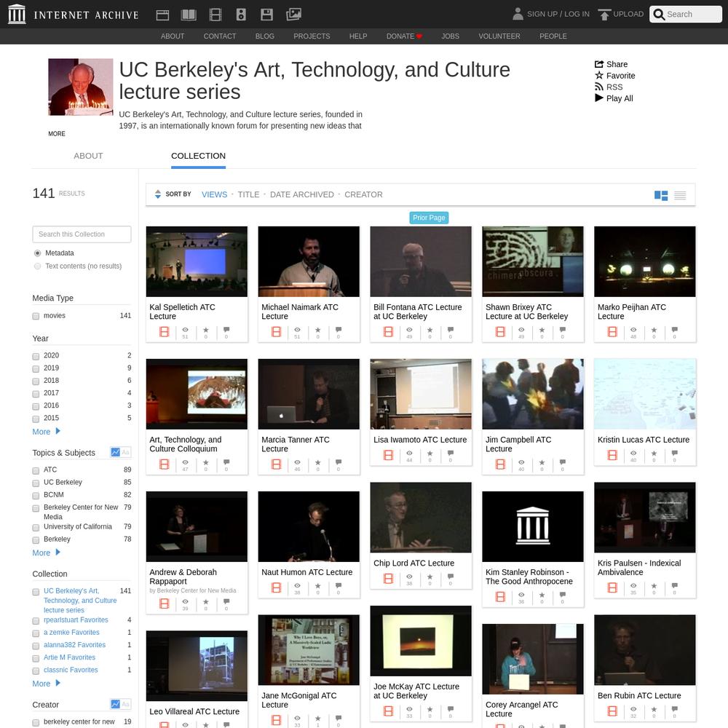Switch to the COLLECTION tab
The width and height of the screenshot is (728, 728).
point(198,156)
